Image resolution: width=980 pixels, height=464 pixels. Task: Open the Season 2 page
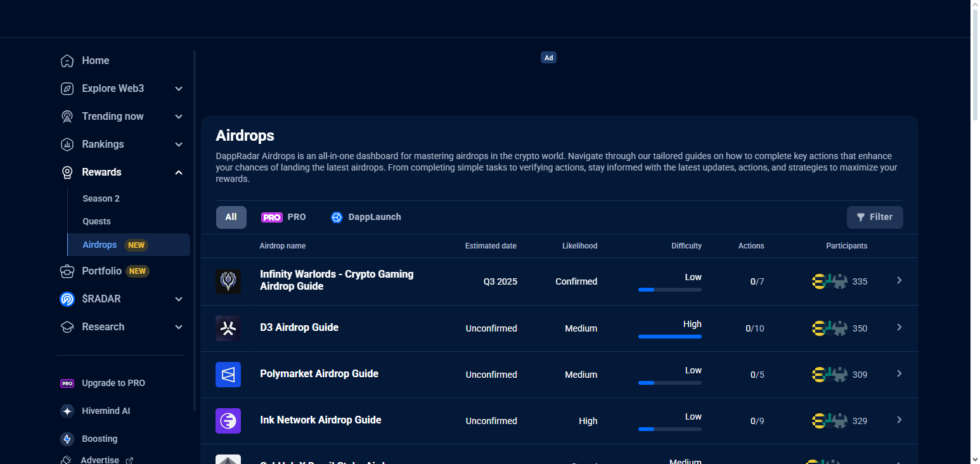(x=101, y=198)
